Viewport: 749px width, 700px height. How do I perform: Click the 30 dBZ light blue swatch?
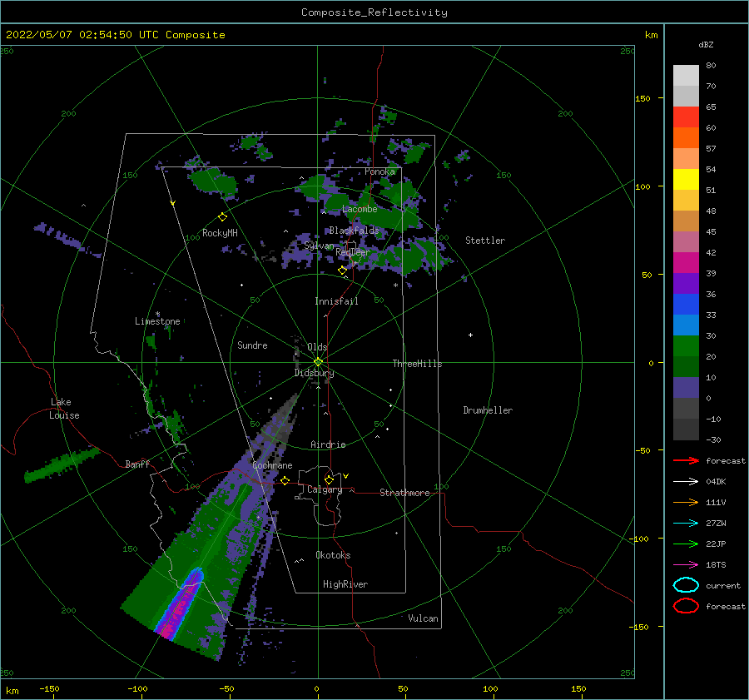click(686, 325)
